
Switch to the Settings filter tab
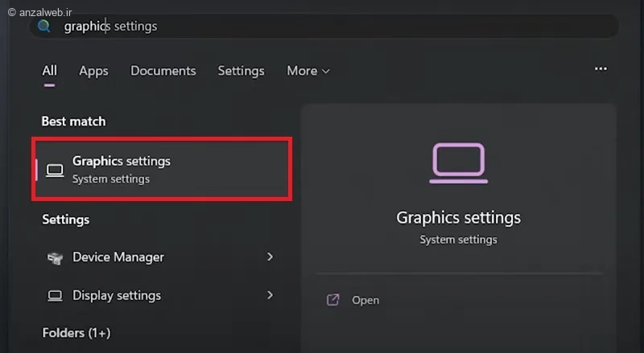[241, 71]
